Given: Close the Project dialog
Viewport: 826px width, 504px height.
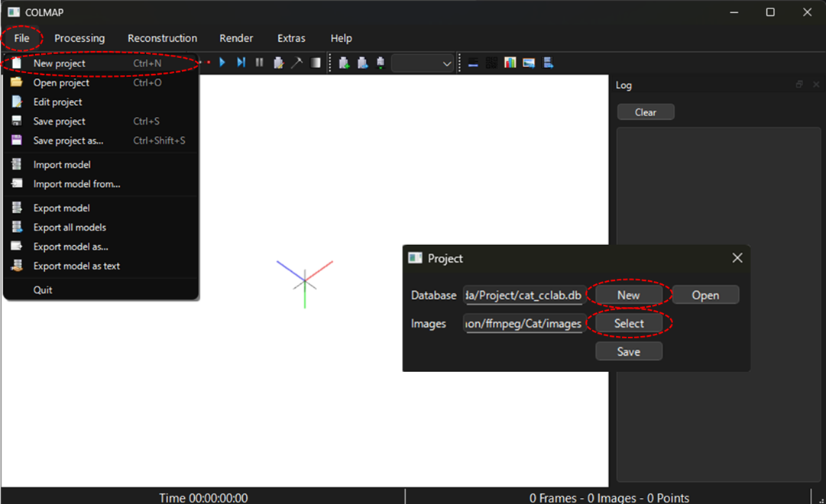Looking at the screenshot, I should [737, 258].
